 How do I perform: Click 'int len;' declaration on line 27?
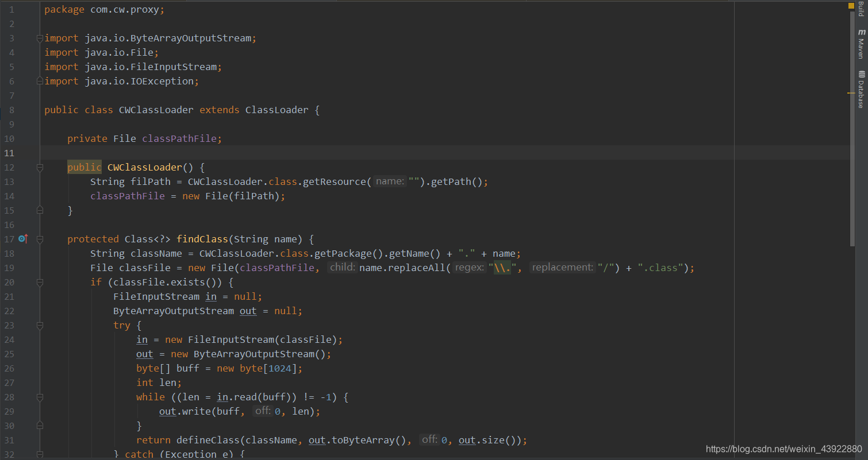point(159,383)
